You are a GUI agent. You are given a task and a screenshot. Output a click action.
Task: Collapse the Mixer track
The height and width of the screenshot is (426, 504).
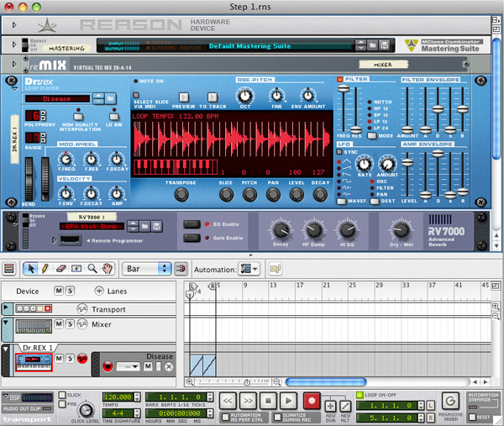6,322
